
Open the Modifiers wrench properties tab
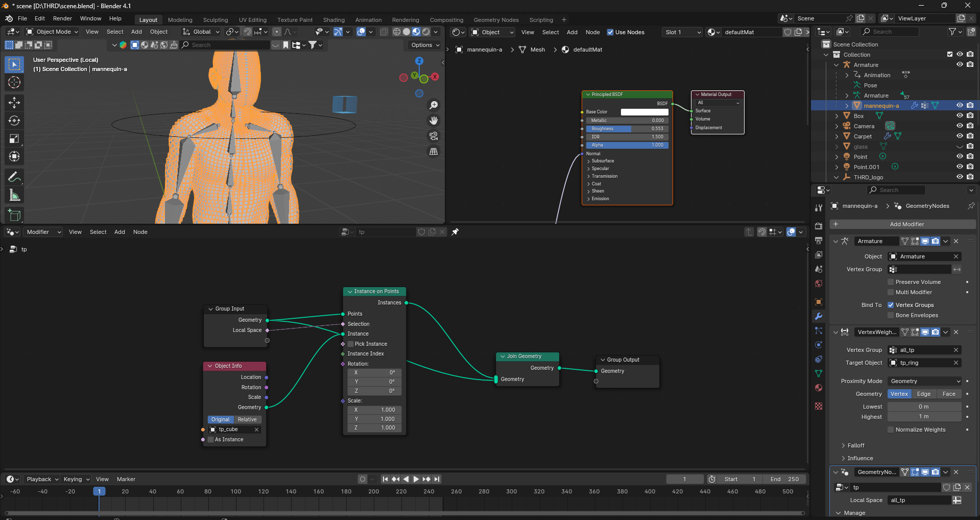(x=819, y=316)
